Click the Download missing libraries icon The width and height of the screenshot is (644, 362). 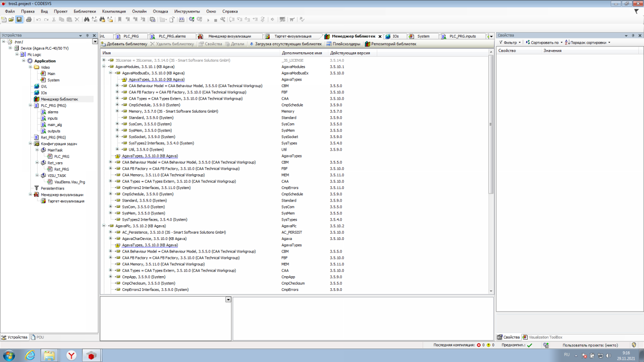pyautogui.click(x=252, y=44)
